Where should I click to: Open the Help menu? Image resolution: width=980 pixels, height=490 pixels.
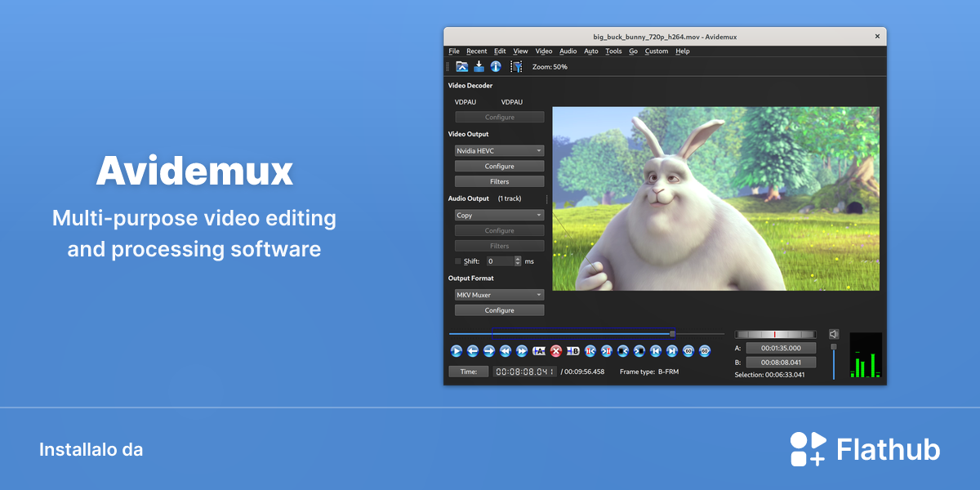pyautogui.click(x=683, y=51)
